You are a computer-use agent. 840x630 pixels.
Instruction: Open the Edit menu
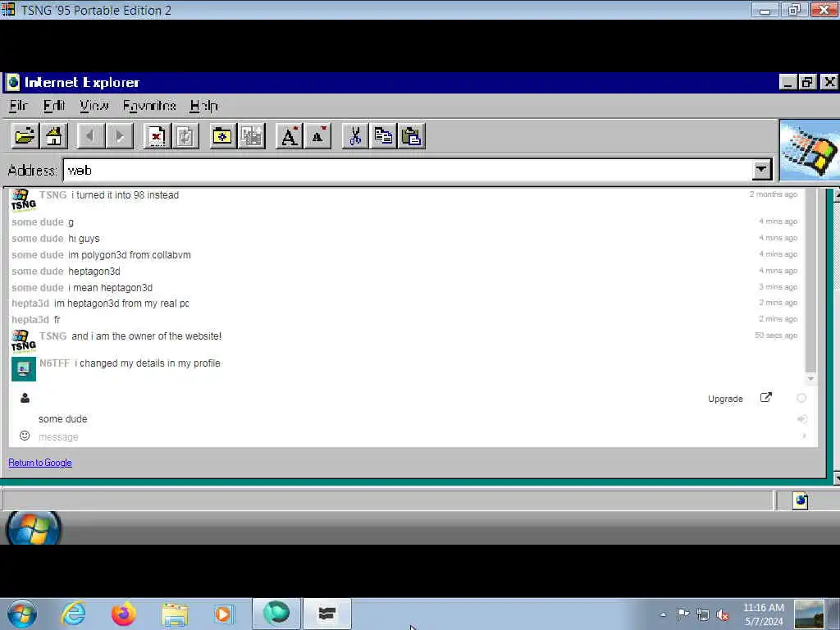54,106
